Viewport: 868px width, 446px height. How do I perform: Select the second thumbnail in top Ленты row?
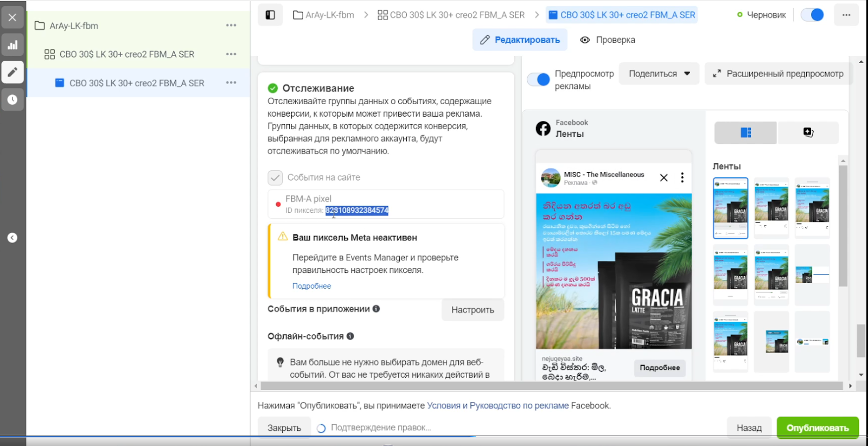pos(771,208)
